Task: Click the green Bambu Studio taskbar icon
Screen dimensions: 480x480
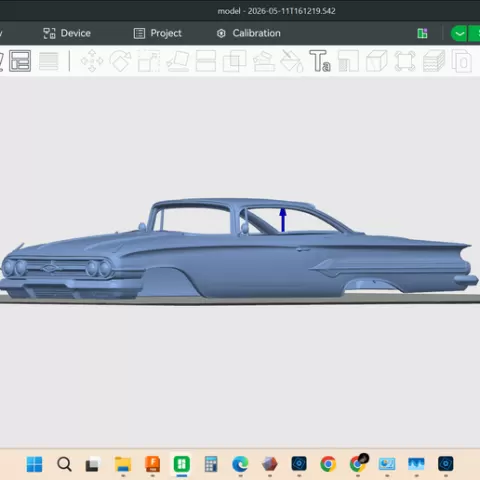Action: (x=182, y=464)
